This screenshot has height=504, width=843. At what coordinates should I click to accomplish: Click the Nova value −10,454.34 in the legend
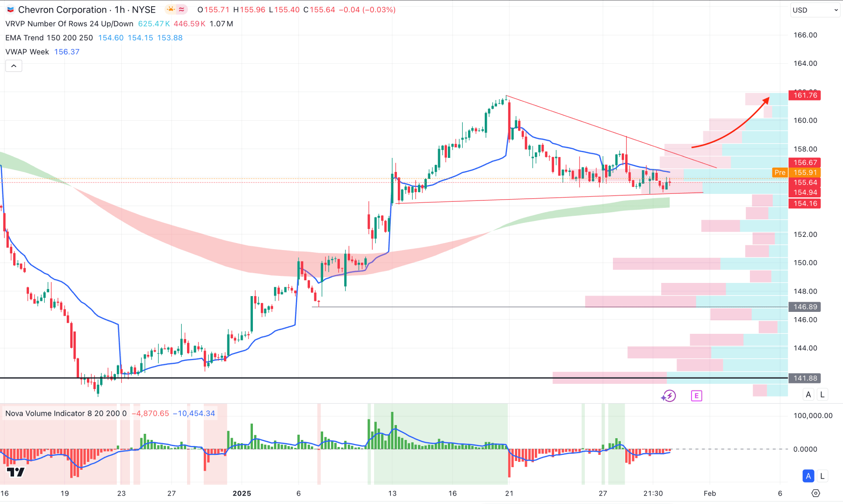point(194,413)
